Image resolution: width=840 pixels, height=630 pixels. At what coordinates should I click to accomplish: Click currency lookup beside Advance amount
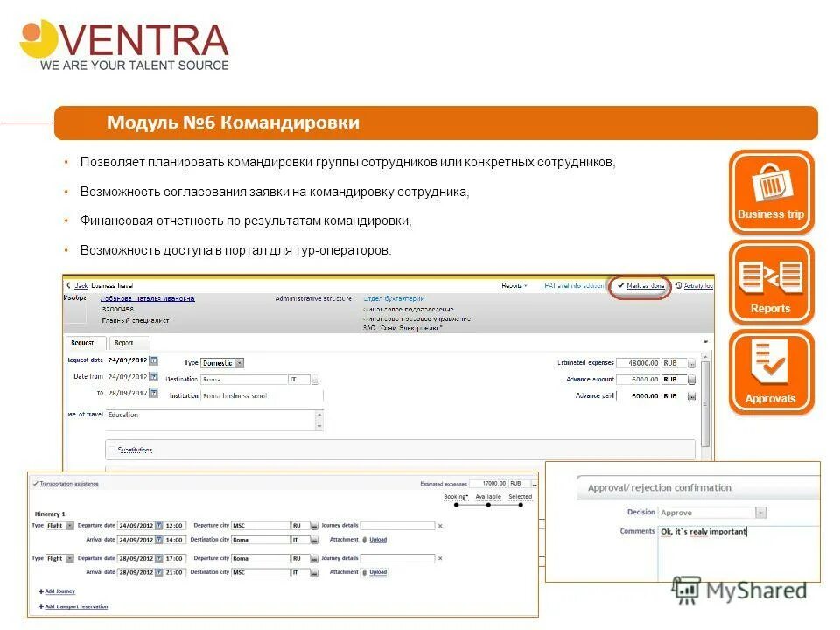pyautogui.click(x=691, y=380)
